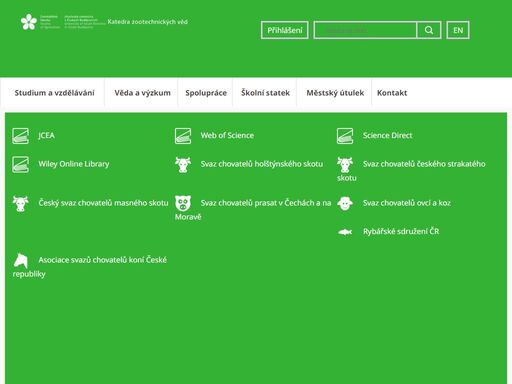The image size is (512, 384).
Task: Click cow icon beside holštýnského skotu
Action: point(183,165)
